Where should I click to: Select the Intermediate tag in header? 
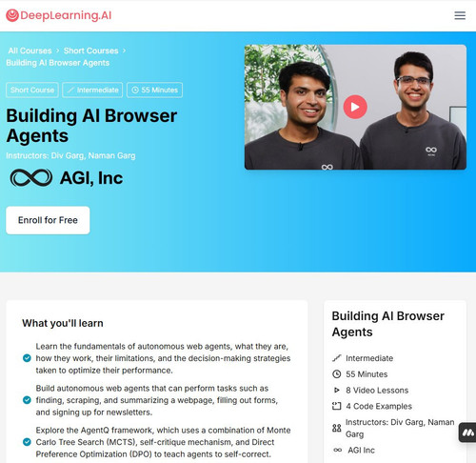pos(92,90)
